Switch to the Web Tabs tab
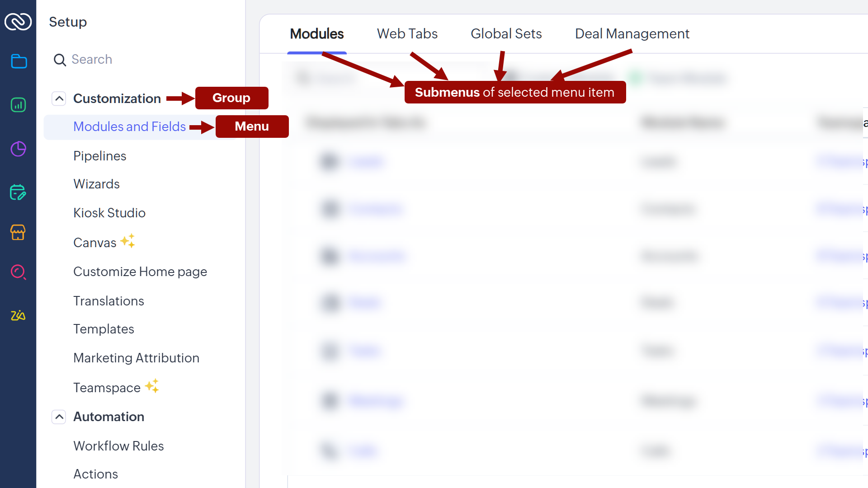Viewport: 868px width, 488px height. pos(407,33)
